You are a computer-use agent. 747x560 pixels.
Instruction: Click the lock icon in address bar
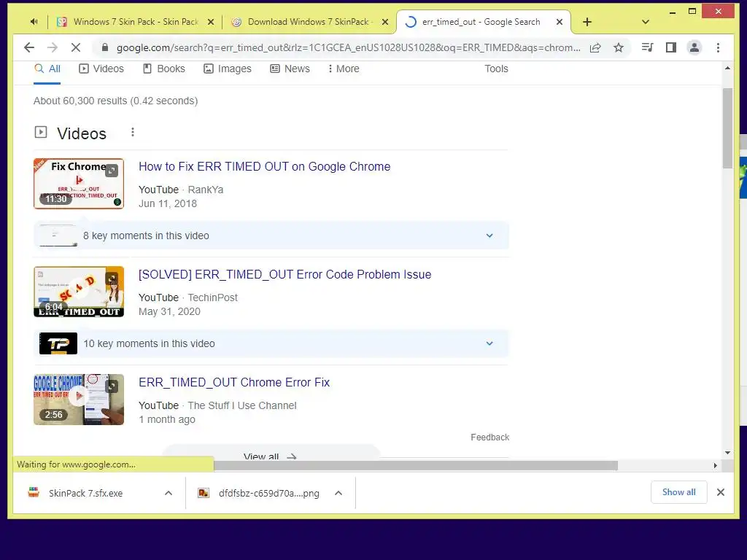pyautogui.click(x=105, y=47)
